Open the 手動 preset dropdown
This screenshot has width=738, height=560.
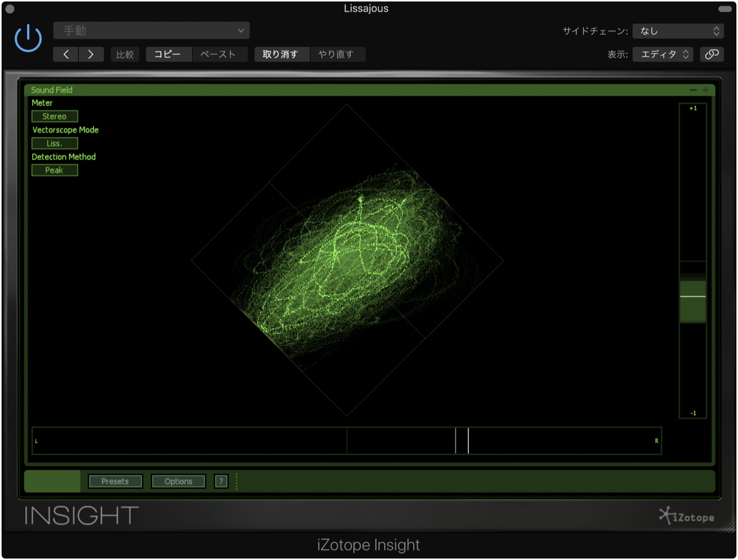[x=151, y=30]
